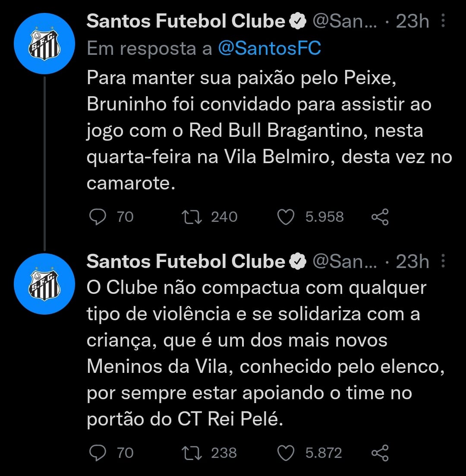The width and height of the screenshot is (466, 476).
Task: Open Santos Futebol Clube profile from first tweet name
Action: point(186,21)
